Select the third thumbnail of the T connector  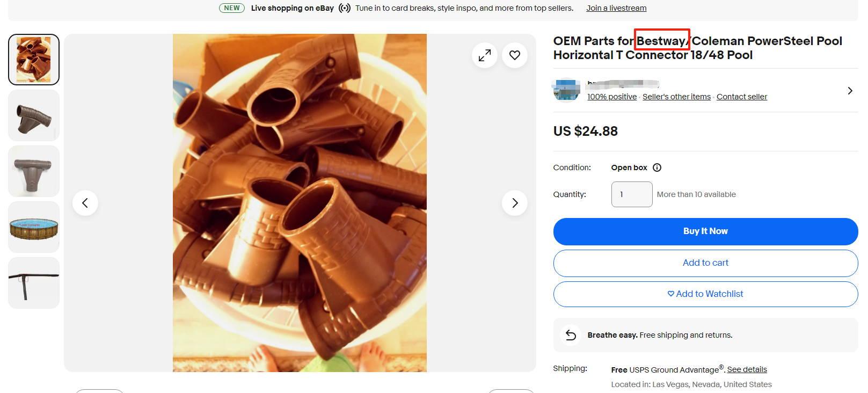point(34,171)
